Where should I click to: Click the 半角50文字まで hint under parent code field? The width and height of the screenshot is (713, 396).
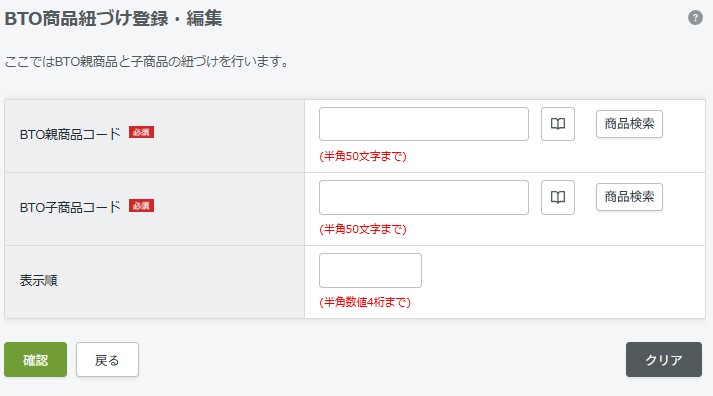363,156
